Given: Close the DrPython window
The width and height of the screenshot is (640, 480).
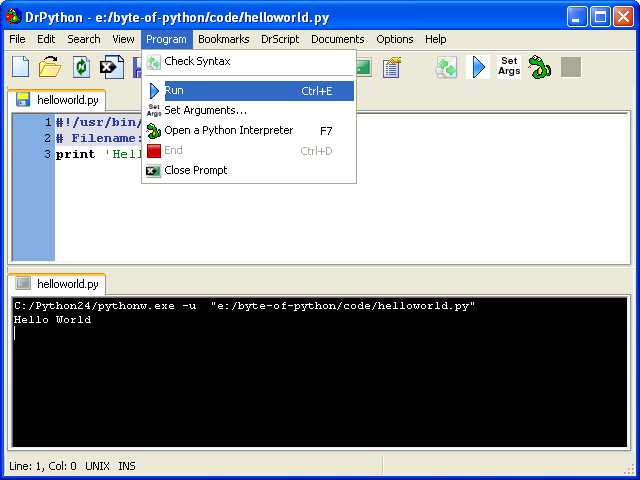Looking at the screenshot, I should (623, 17).
